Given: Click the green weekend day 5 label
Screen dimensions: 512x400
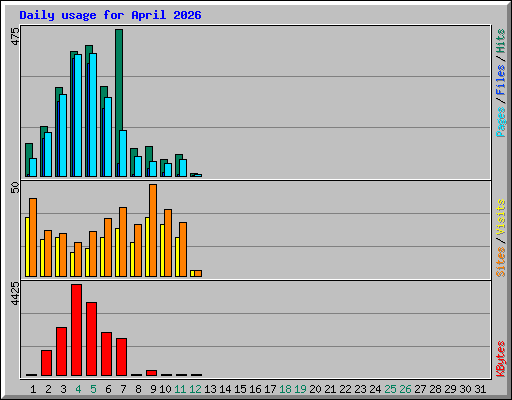Looking at the screenshot, I should (93, 389).
